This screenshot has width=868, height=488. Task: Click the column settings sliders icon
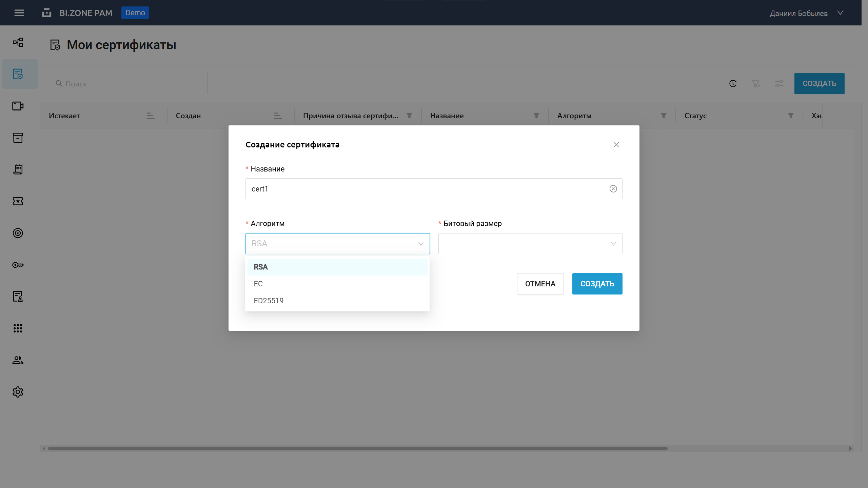click(779, 83)
